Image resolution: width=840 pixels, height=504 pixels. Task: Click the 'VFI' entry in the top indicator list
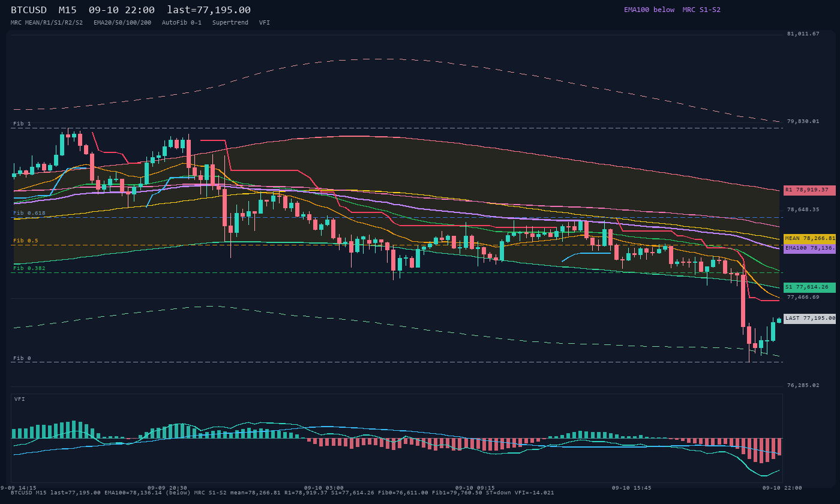[265, 23]
